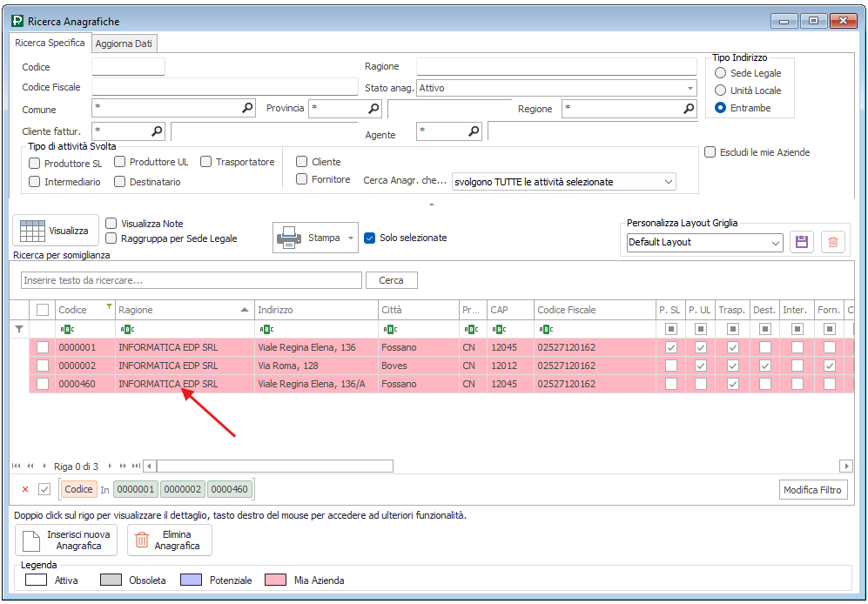Click the Regione field search magnifier
868x604 pixels.
[688, 108]
